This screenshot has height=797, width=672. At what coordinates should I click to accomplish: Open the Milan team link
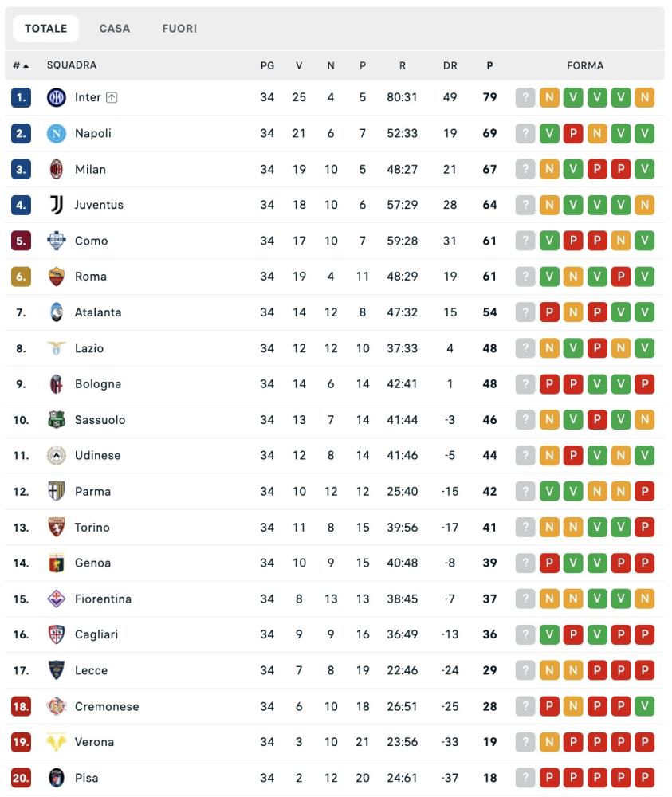(x=90, y=169)
